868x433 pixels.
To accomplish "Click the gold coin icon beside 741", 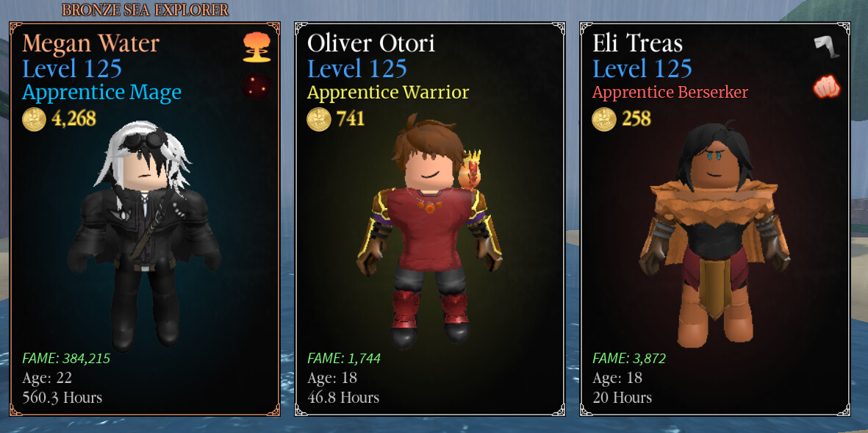I will pyautogui.click(x=319, y=119).
